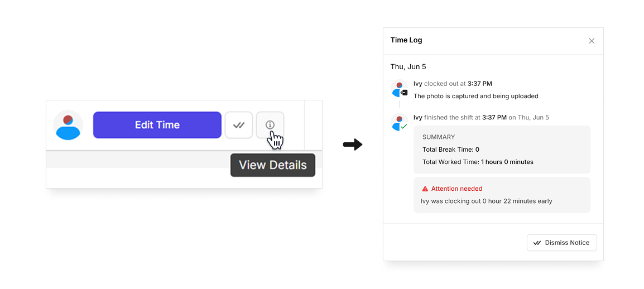Click the red Attention needed warning icon
Viewport: 644px width, 289px height.
[x=425, y=189]
